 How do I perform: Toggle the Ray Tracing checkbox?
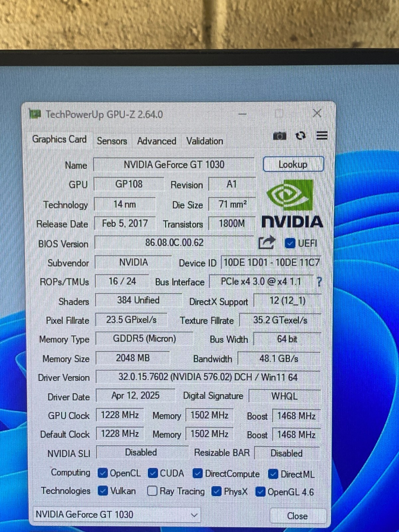pyautogui.click(x=152, y=491)
